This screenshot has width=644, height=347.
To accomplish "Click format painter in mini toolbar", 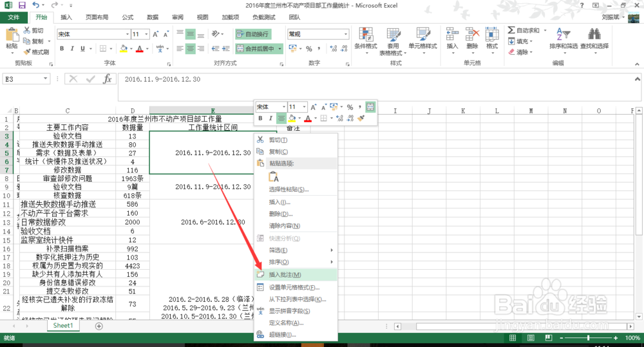I will [x=361, y=118].
